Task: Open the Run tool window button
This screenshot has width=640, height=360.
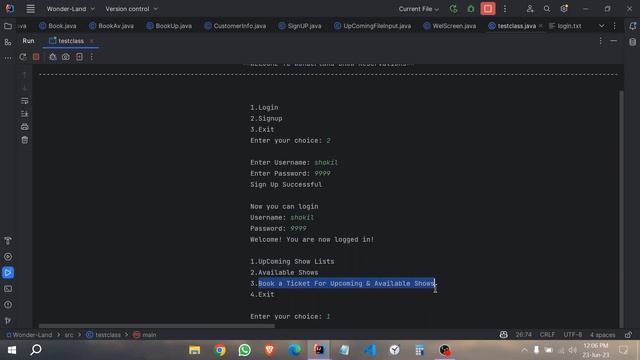Action: [8, 273]
